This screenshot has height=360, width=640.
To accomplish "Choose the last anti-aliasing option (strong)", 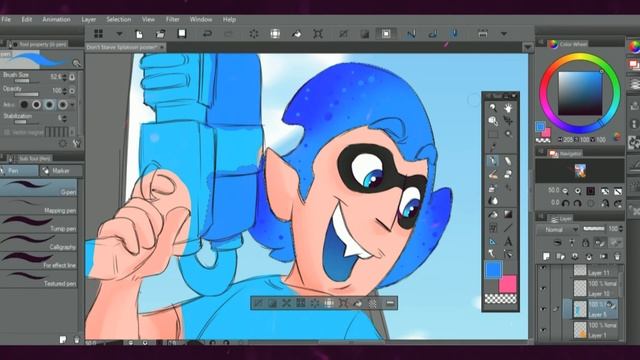I will (62, 105).
